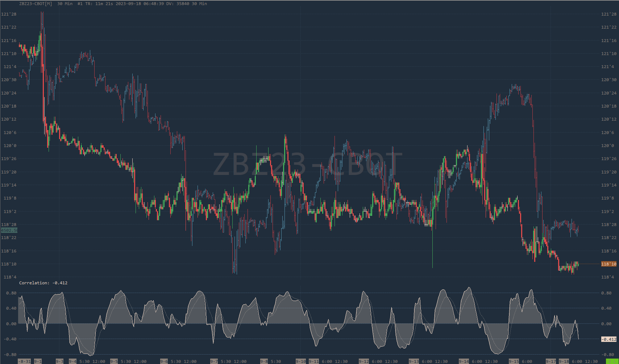Click 121'10 on the right price scale

(609, 54)
